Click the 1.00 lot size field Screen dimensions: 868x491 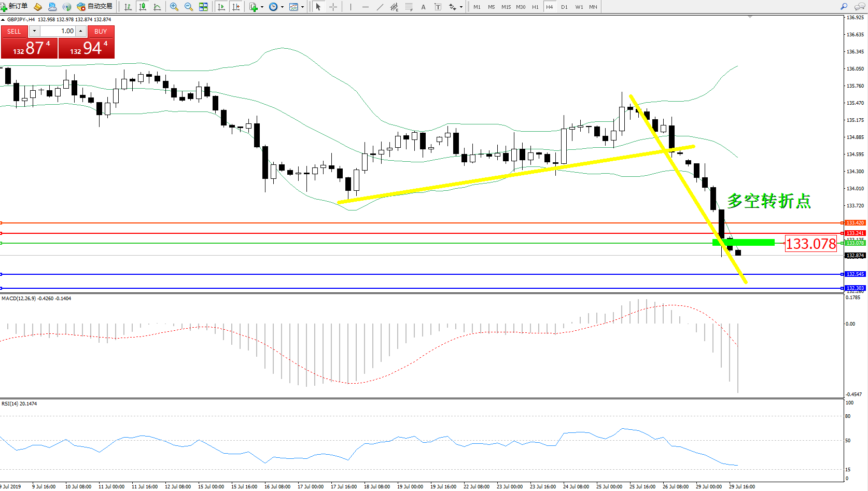click(58, 31)
